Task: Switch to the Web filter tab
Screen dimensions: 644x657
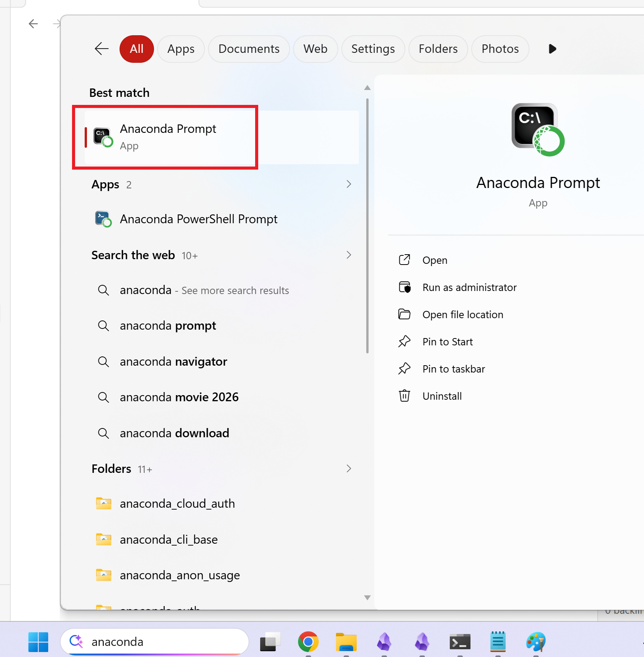Action: click(x=316, y=49)
